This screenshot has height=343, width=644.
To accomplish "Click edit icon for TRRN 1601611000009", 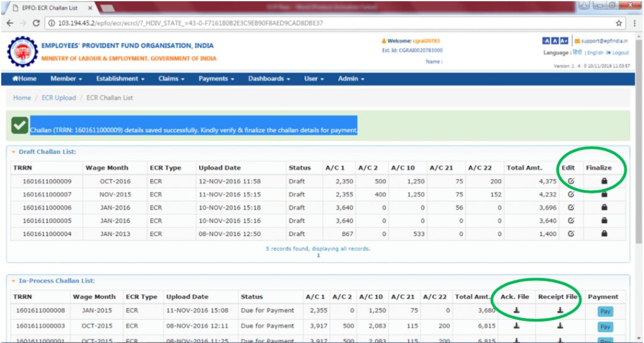I will pyautogui.click(x=571, y=181).
